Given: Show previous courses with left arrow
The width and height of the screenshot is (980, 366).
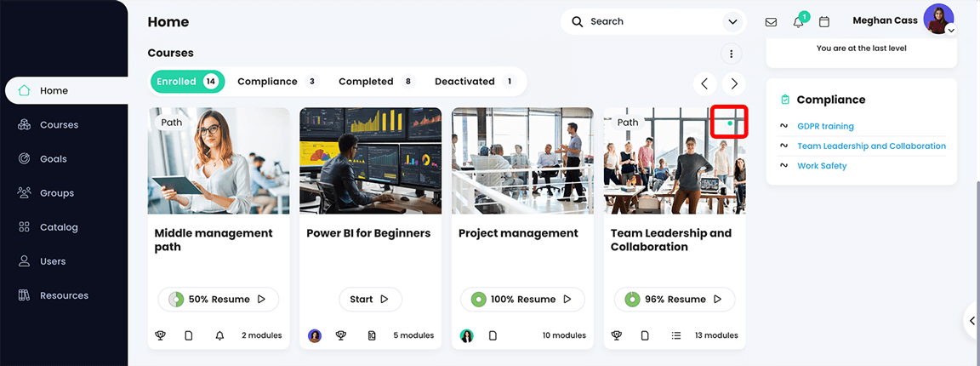Looking at the screenshot, I should (705, 83).
